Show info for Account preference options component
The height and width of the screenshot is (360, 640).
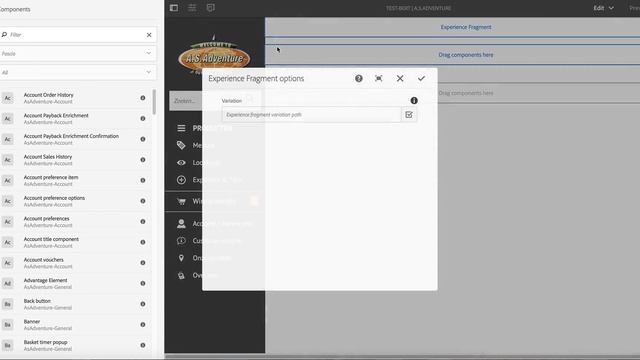click(x=143, y=201)
